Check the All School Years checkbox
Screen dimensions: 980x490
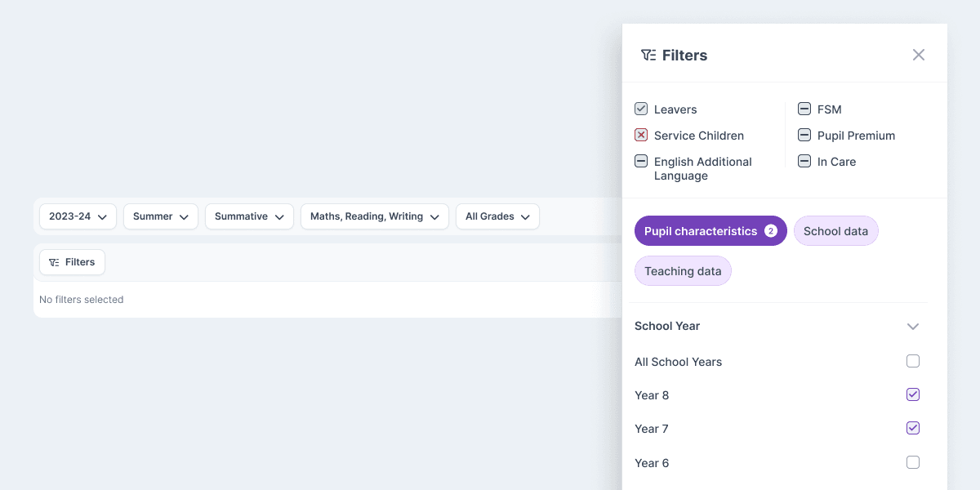pyautogui.click(x=913, y=361)
